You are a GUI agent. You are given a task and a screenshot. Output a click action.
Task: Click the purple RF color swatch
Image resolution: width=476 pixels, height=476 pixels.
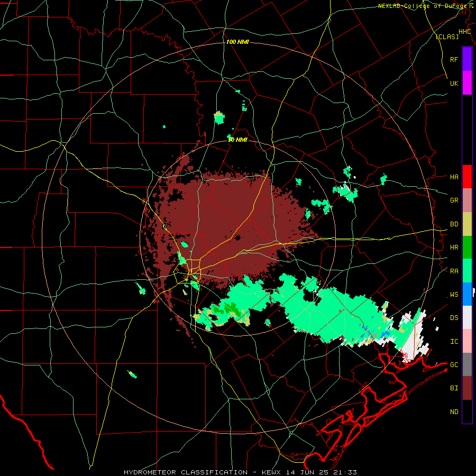pos(467,59)
